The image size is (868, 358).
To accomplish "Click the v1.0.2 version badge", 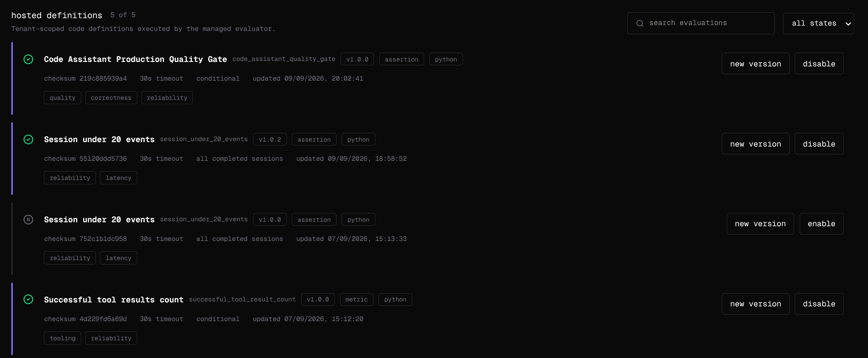I will tap(270, 140).
